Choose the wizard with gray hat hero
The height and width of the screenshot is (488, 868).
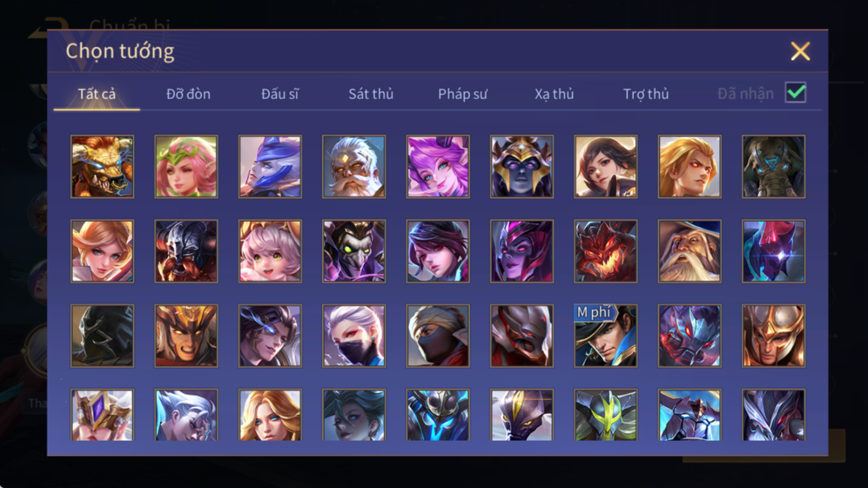point(689,251)
